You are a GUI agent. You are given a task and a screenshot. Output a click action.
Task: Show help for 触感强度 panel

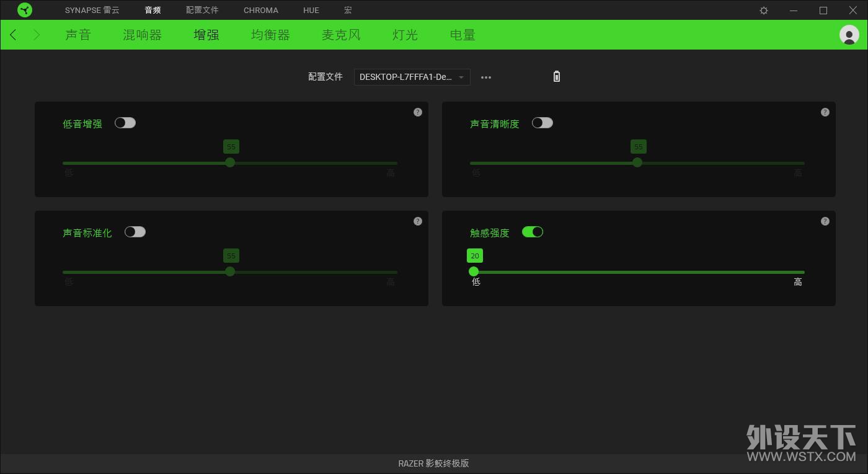tap(825, 221)
